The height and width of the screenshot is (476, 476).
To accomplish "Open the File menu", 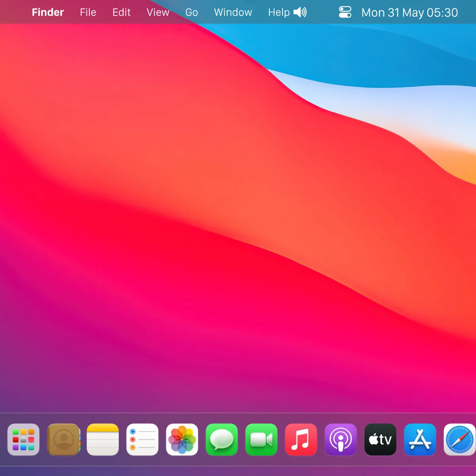I will click(88, 12).
